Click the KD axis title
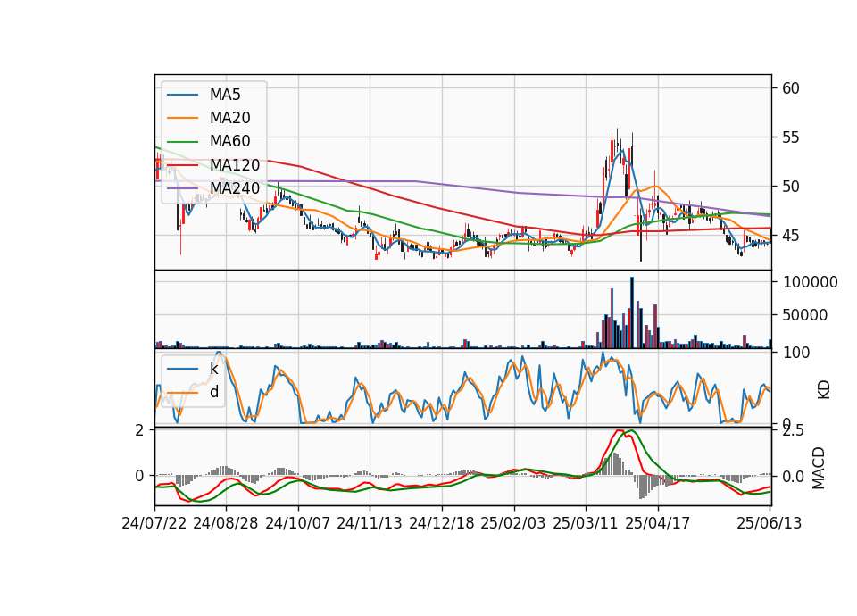Screen dimensions: 857x616 point(824,390)
